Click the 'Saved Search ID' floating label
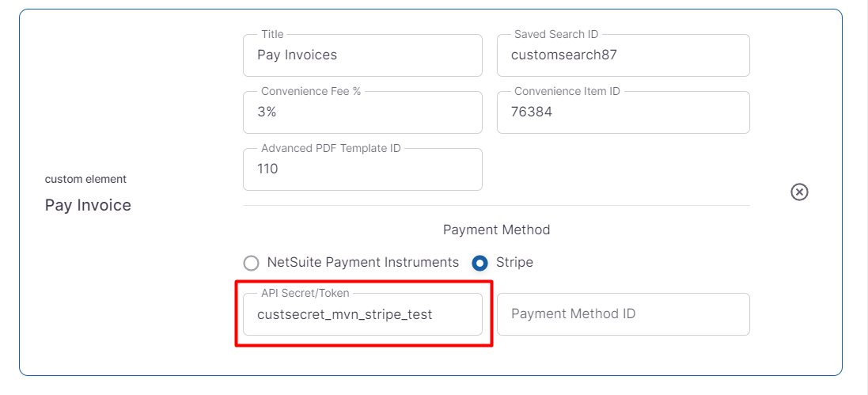This screenshot has height=395, width=868. (556, 34)
